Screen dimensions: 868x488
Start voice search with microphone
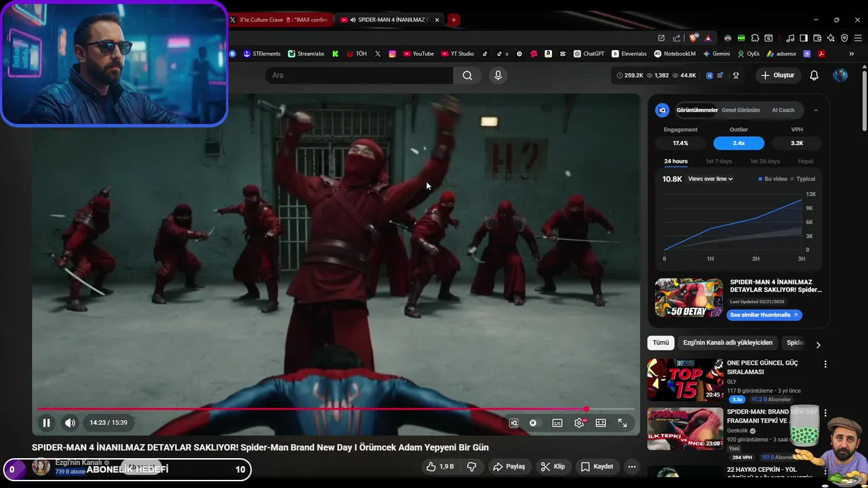tap(498, 75)
